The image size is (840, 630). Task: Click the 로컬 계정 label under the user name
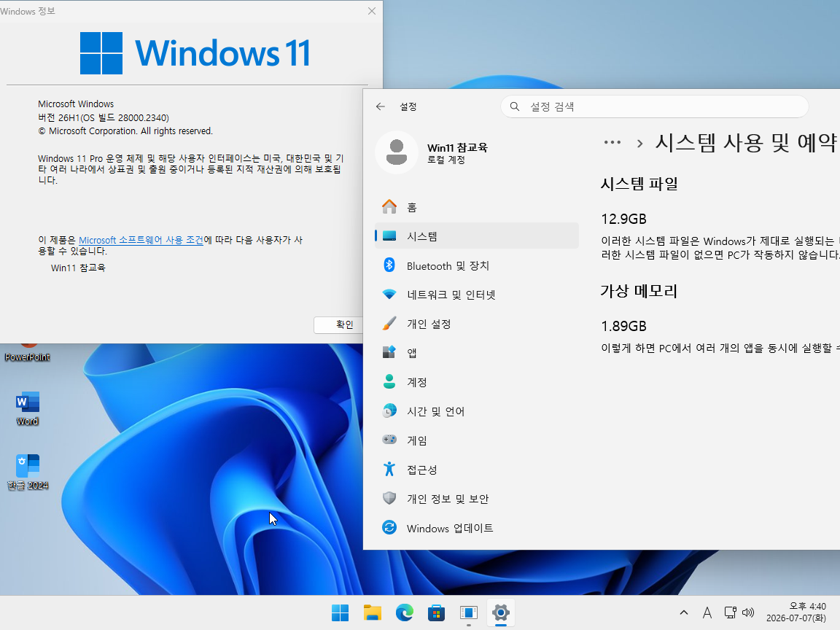click(446, 160)
